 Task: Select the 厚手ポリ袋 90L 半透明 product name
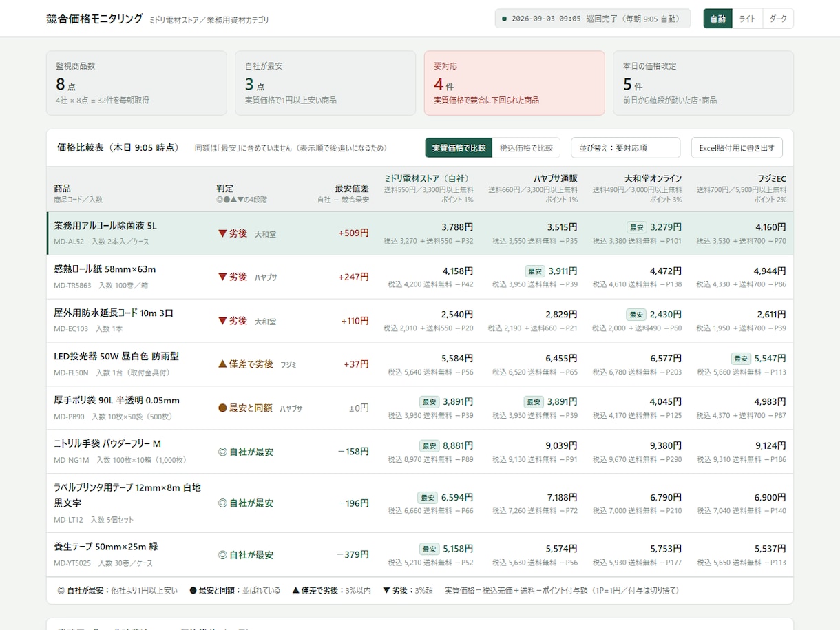tap(116, 400)
